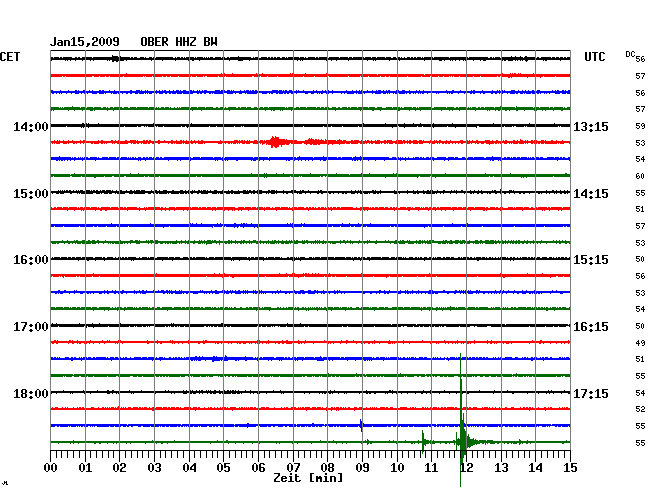
Task: Click the small green spike before minute 11
Action: coord(423,442)
